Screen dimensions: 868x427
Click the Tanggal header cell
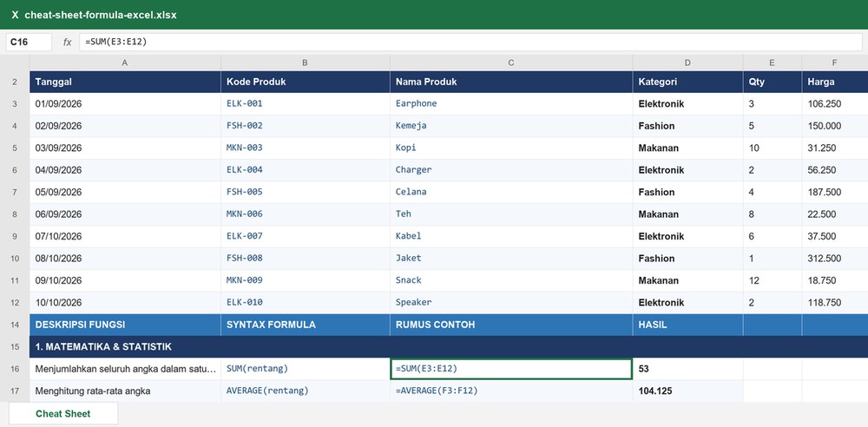point(125,82)
